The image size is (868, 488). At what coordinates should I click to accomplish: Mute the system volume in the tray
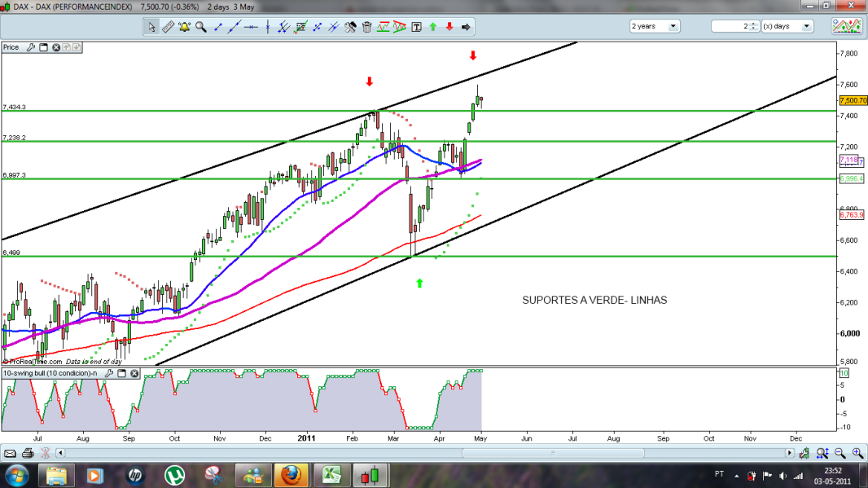pos(783,476)
